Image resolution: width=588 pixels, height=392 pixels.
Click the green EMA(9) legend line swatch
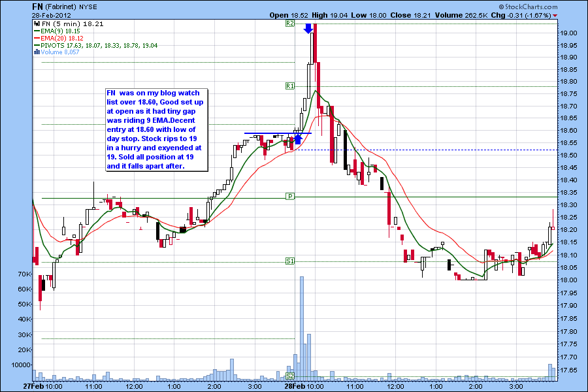(x=37, y=31)
